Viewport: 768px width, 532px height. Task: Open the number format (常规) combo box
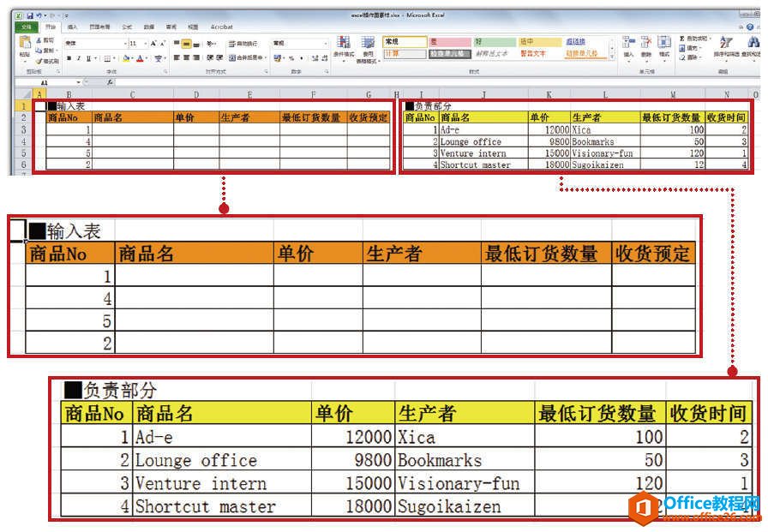pos(300,44)
